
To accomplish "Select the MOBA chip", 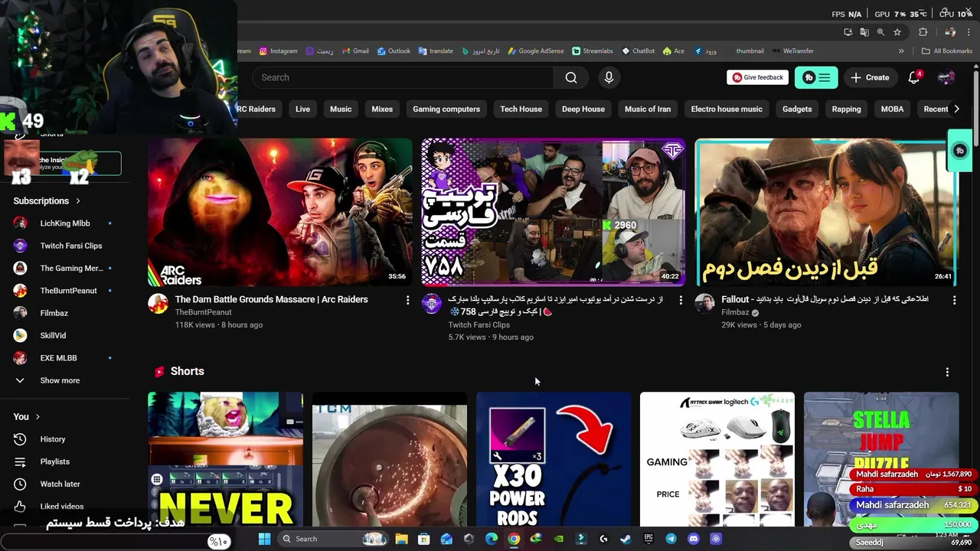I will point(892,109).
